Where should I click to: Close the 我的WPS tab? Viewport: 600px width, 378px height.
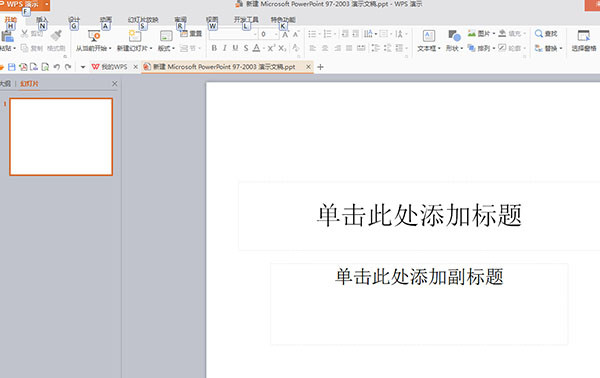(135, 67)
